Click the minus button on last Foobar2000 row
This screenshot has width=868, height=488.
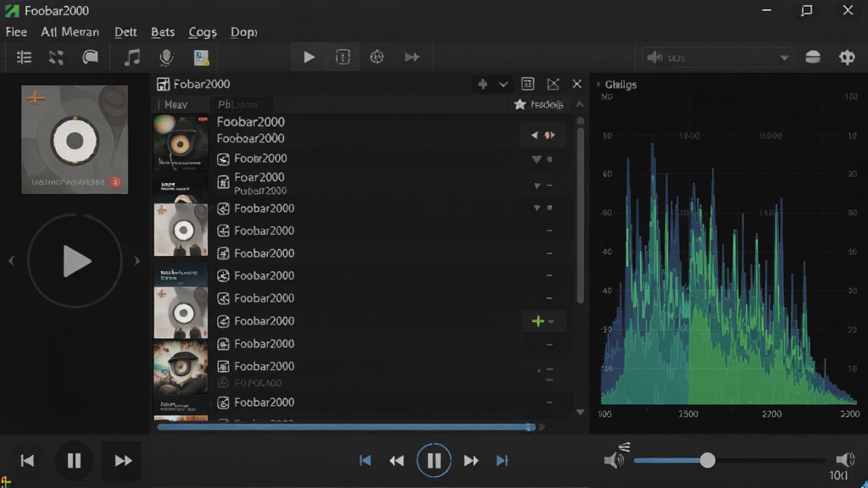pyautogui.click(x=549, y=402)
